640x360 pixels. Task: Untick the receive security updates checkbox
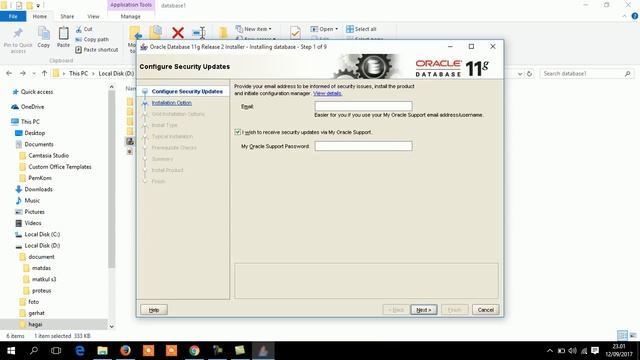pos(238,132)
